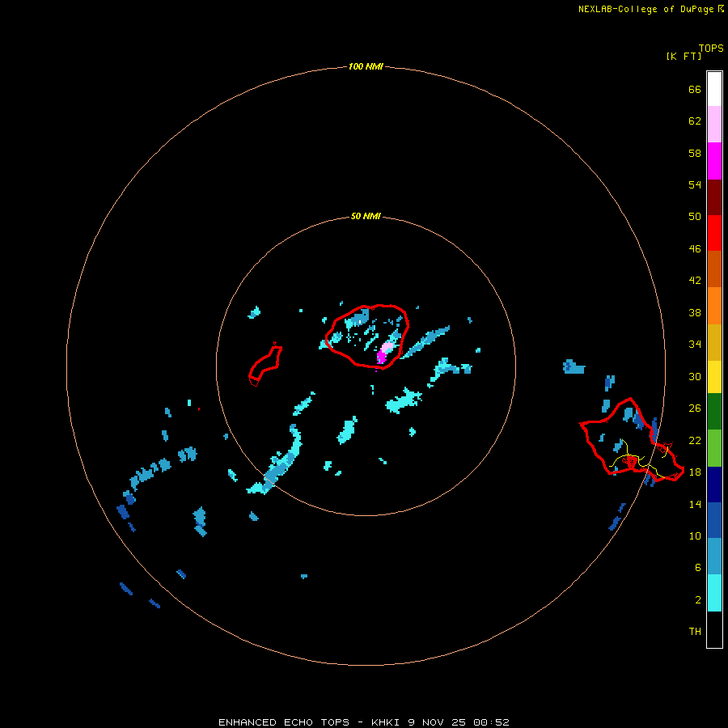Select the dark orange 42 kft legend swatch
Viewport: 728px width, 728px height.
pyautogui.click(x=714, y=269)
